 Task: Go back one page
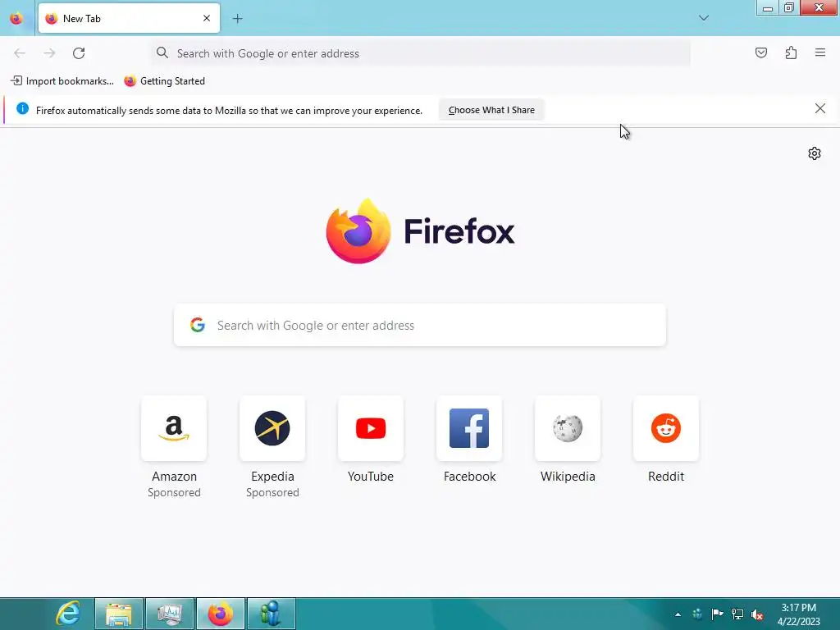coord(20,53)
